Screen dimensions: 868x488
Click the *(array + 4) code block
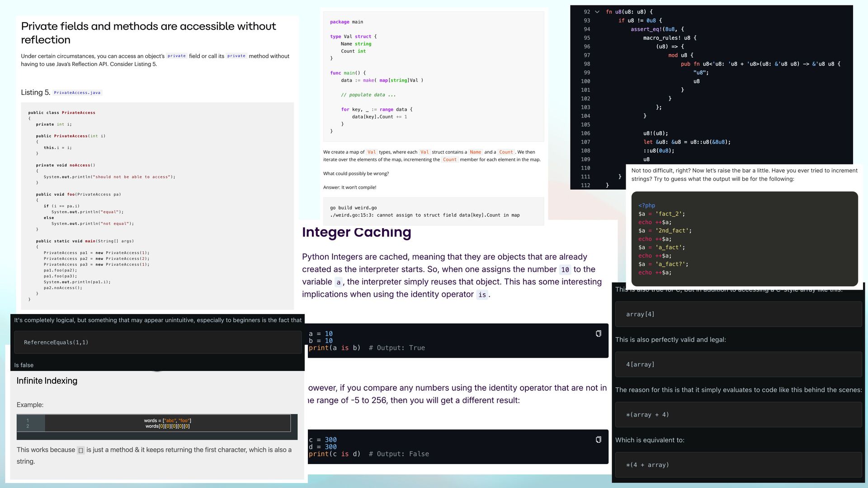pyautogui.click(x=738, y=415)
